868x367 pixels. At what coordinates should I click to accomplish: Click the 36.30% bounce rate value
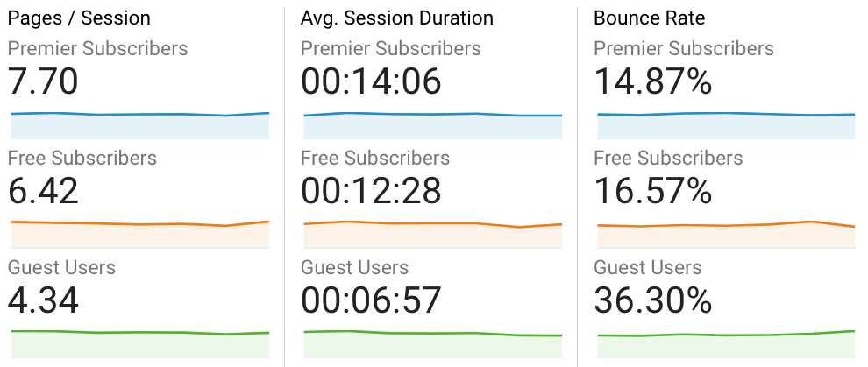tap(653, 300)
